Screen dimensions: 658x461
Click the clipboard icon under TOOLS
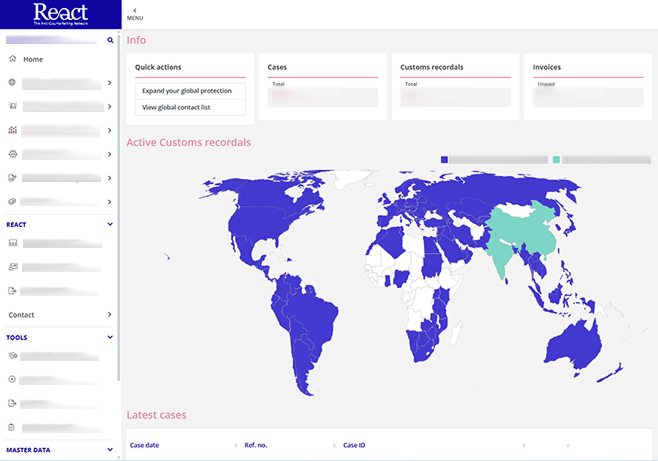[11, 427]
